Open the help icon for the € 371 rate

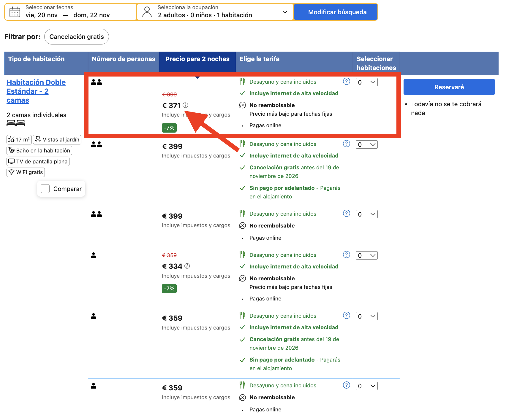347,81
